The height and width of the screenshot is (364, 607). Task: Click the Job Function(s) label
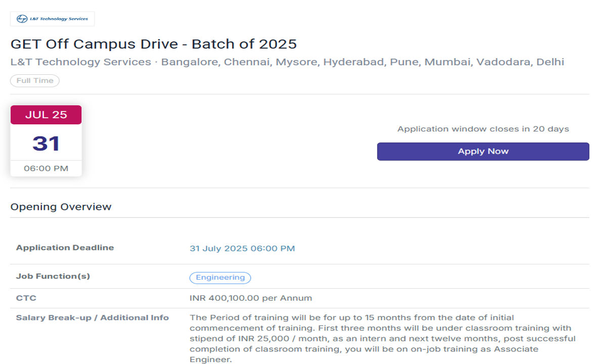click(53, 277)
